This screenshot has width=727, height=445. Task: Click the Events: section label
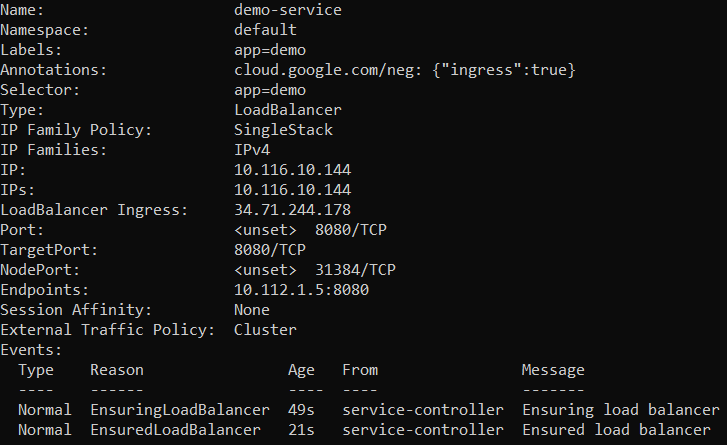[31, 350]
